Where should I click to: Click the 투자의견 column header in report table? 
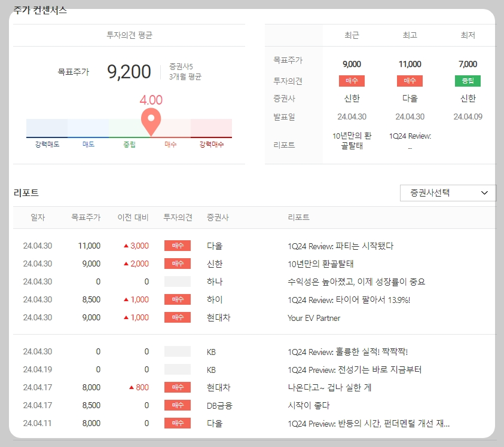click(x=178, y=218)
